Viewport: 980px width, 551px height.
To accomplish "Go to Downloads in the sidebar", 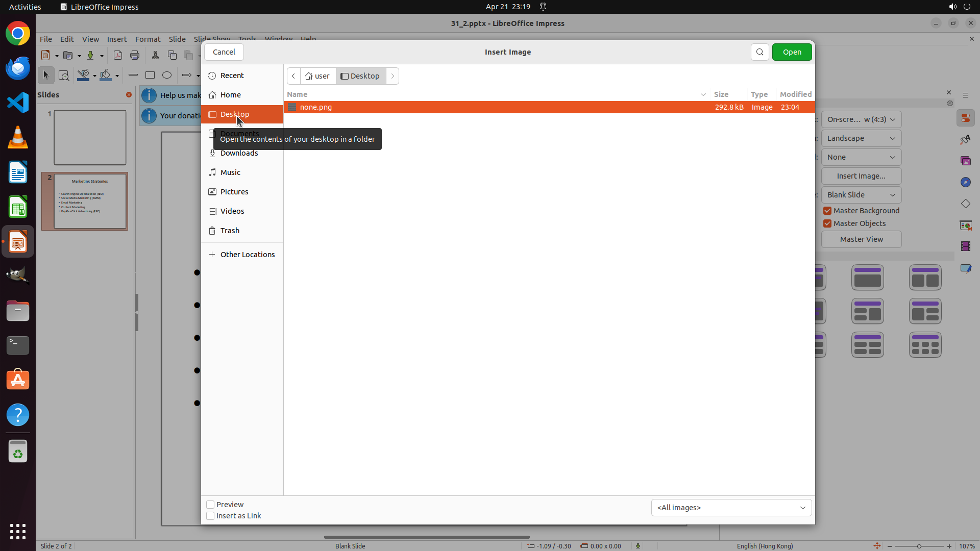I will [239, 153].
